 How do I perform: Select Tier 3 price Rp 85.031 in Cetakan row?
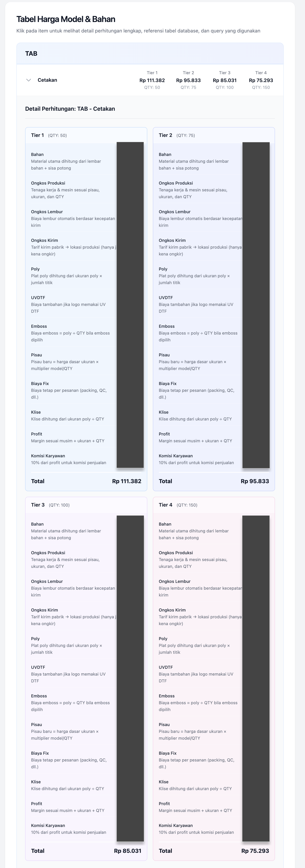point(225,80)
